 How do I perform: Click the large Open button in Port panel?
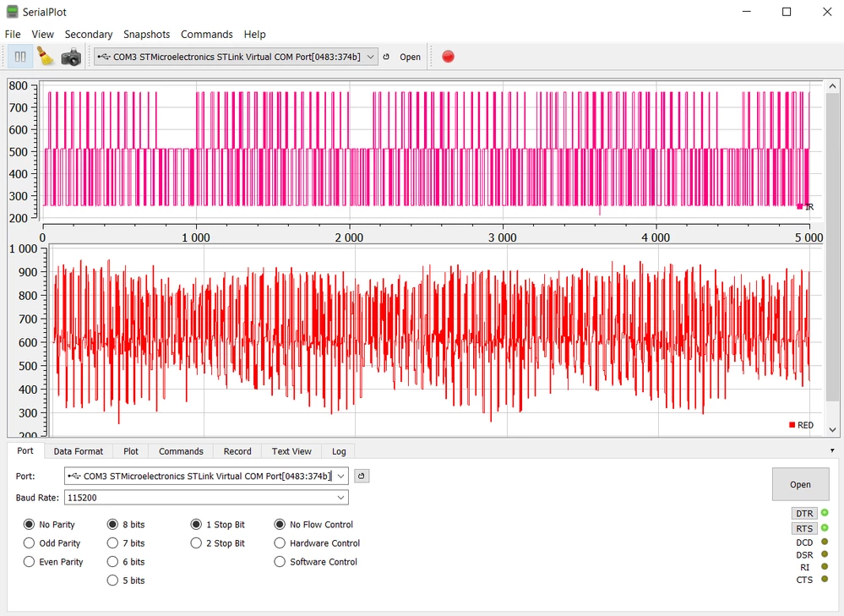click(x=800, y=484)
